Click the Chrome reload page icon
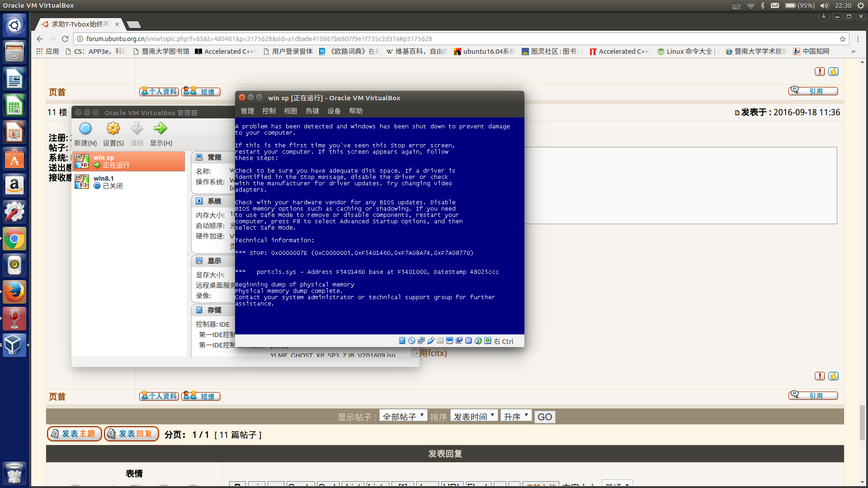This screenshot has height=488, width=868. point(65,39)
